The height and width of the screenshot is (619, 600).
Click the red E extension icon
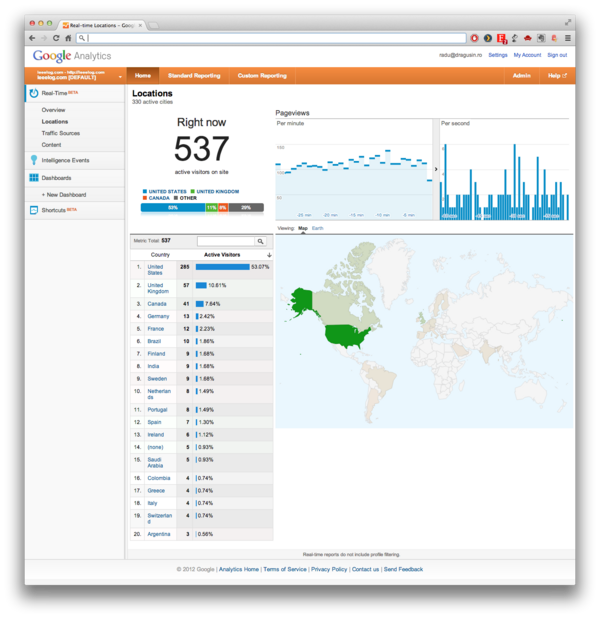(502, 38)
